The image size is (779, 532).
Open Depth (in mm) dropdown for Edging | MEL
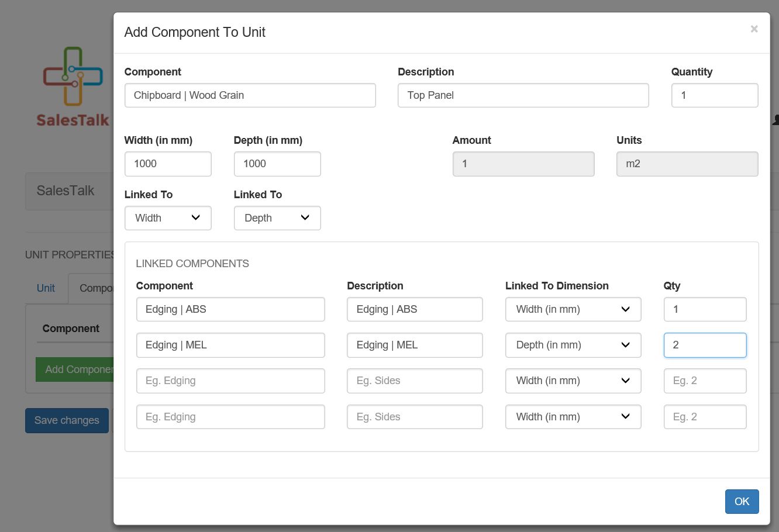(x=573, y=345)
